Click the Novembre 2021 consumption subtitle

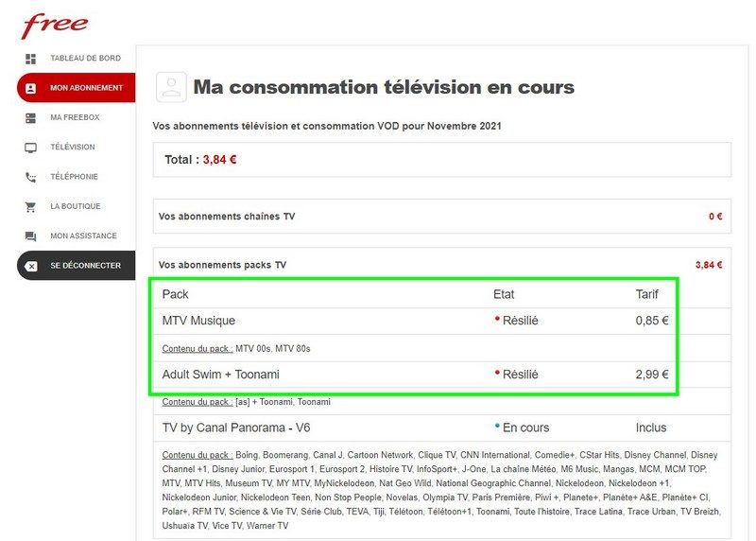[x=327, y=126]
